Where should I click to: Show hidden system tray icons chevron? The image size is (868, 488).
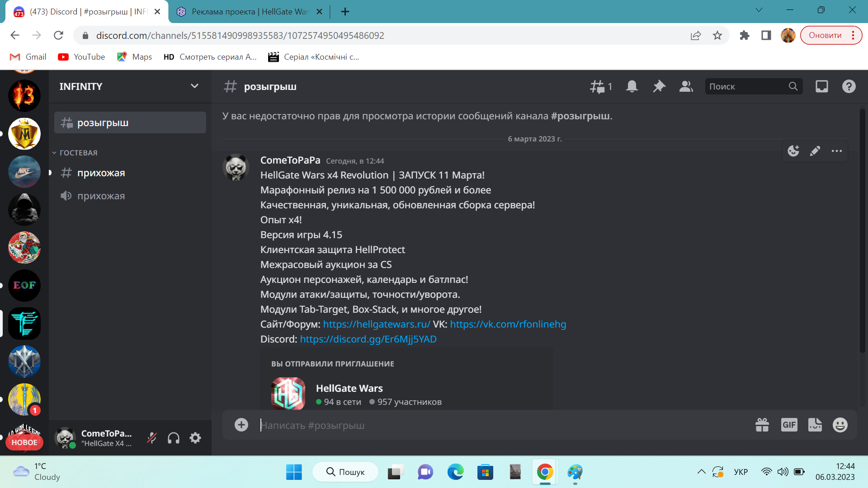pos(701,472)
